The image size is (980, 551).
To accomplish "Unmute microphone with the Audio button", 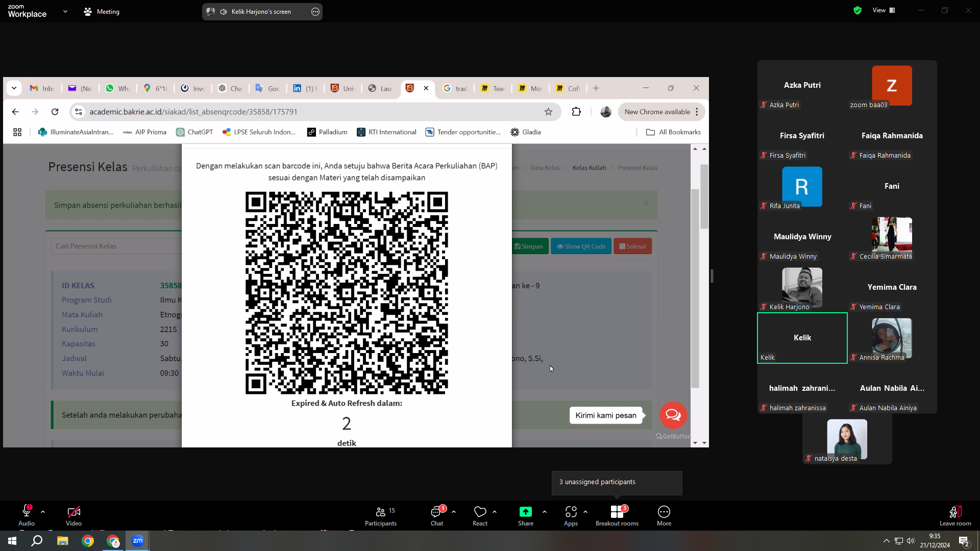I will tap(27, 515).
